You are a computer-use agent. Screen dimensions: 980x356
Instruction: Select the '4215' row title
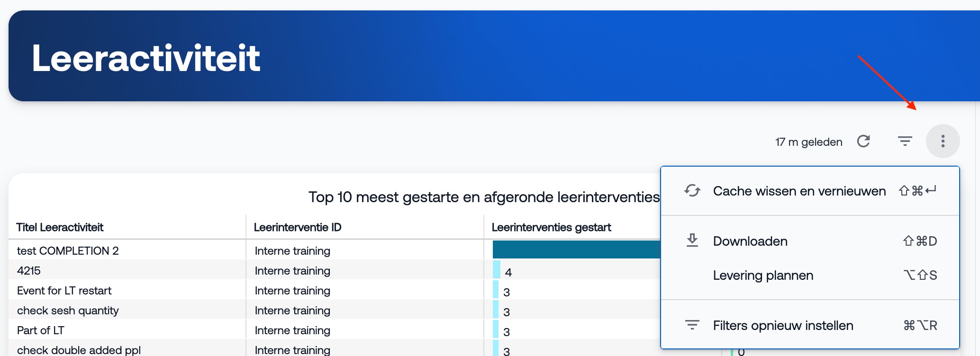pos(29,271)
